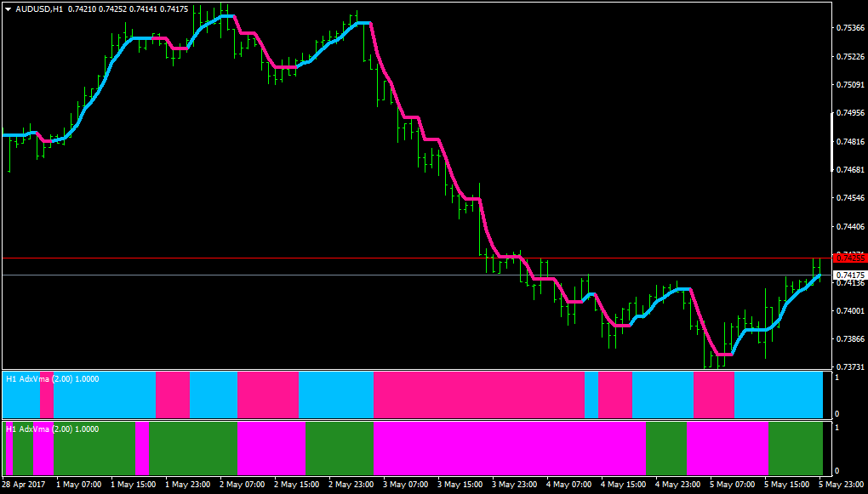Click the 1 May 23:00 time label
This screenshot has height=494, width=868.
pyautogui.click(x=187, y=484)
